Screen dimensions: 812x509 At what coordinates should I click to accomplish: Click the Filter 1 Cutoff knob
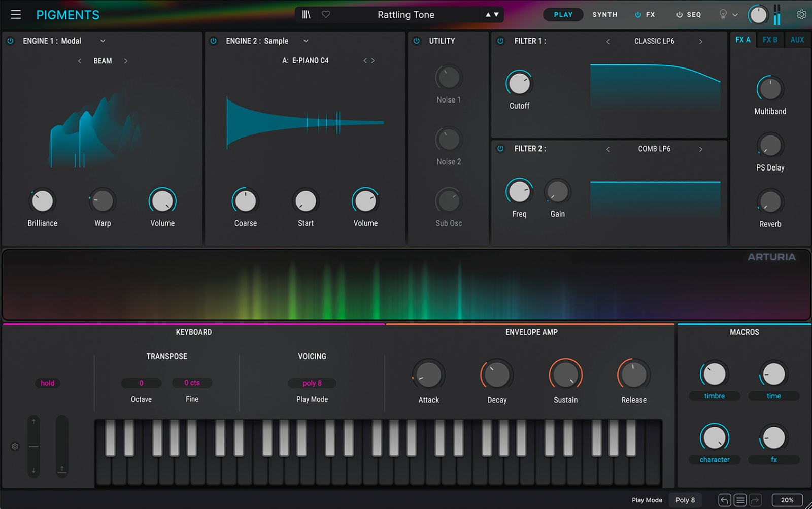(519, 83)
